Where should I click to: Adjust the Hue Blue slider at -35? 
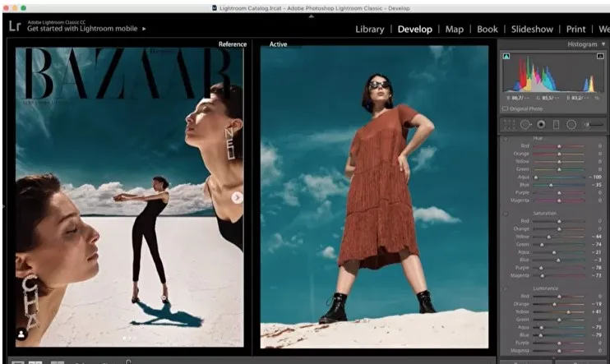click(x=551, y=185)
